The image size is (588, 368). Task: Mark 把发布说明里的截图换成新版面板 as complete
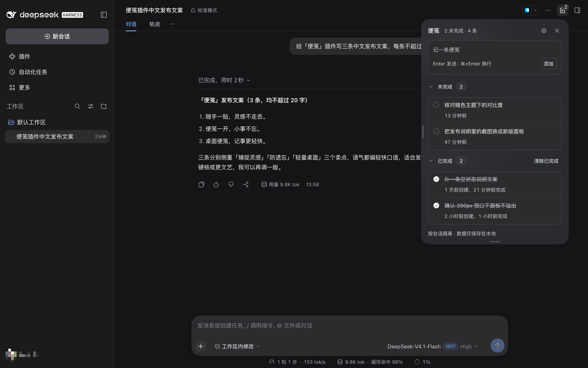click(x=436, y=131)
